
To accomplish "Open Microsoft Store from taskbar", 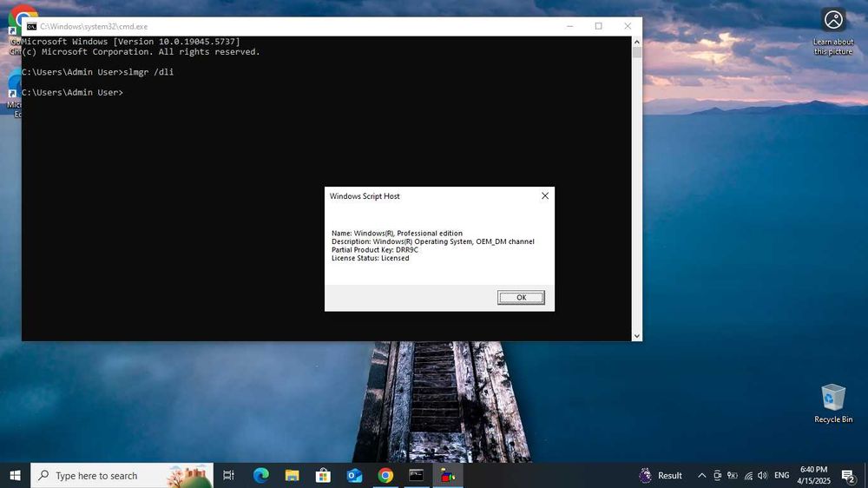I will 323,475.
